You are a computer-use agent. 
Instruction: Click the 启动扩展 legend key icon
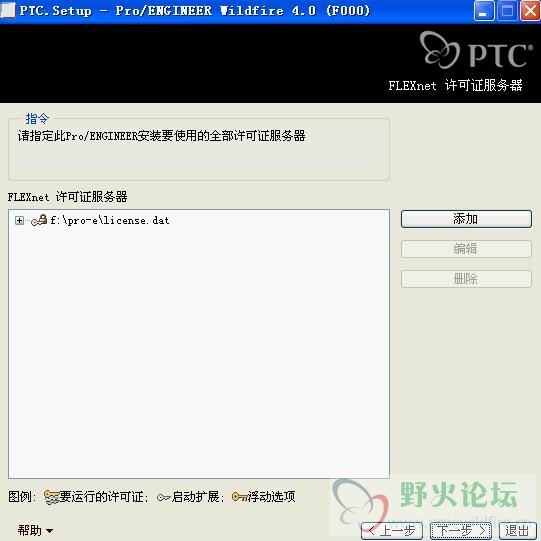[x=164, y=498]
